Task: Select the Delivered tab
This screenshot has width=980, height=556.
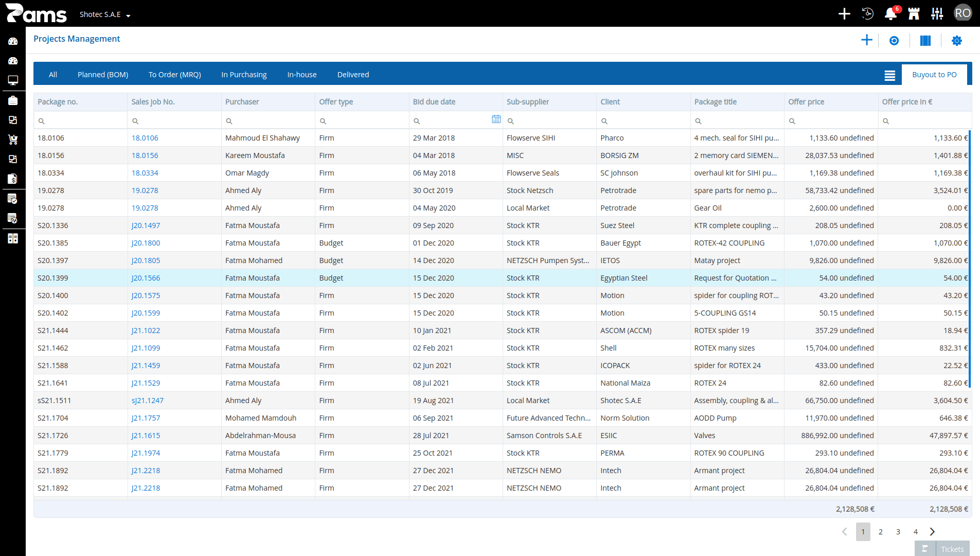Action: pos(353,75)
